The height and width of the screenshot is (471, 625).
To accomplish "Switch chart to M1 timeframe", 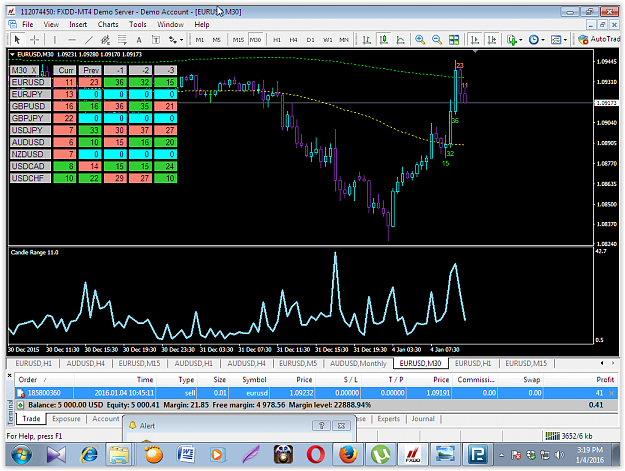I will tap(200, 39).
